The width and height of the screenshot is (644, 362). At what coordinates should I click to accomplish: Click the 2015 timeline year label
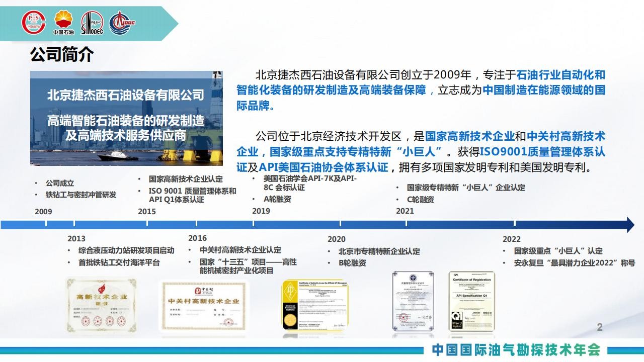pos(147,212)
